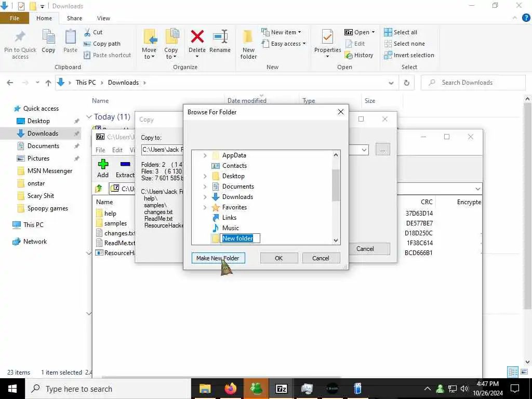532x399 pixels.
Task: Select Links in the folder tree
Action: (229, 218)
